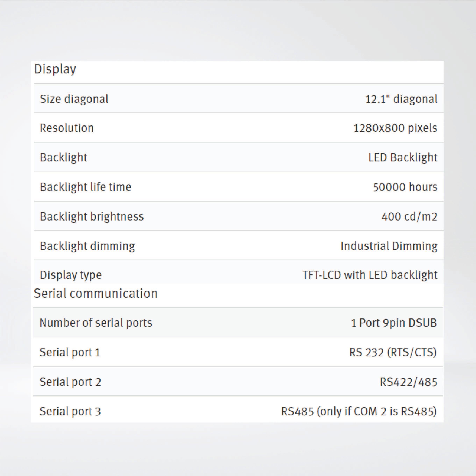Select the Backlight dimming label
The width and height of the screenshot is (476, 476).
(x=87, y=246)
